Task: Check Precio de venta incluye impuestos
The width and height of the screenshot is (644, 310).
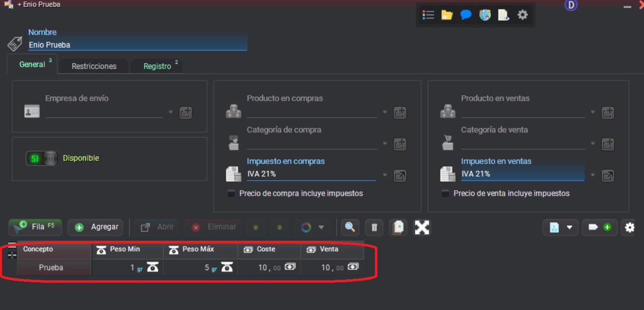Action: coord(445,194)
